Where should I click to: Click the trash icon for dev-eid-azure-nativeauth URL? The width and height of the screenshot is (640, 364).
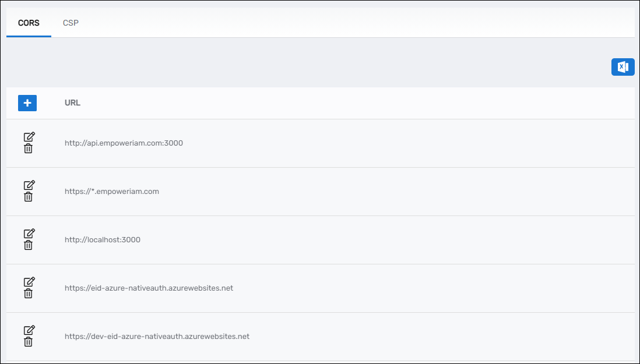coord(28,342)
